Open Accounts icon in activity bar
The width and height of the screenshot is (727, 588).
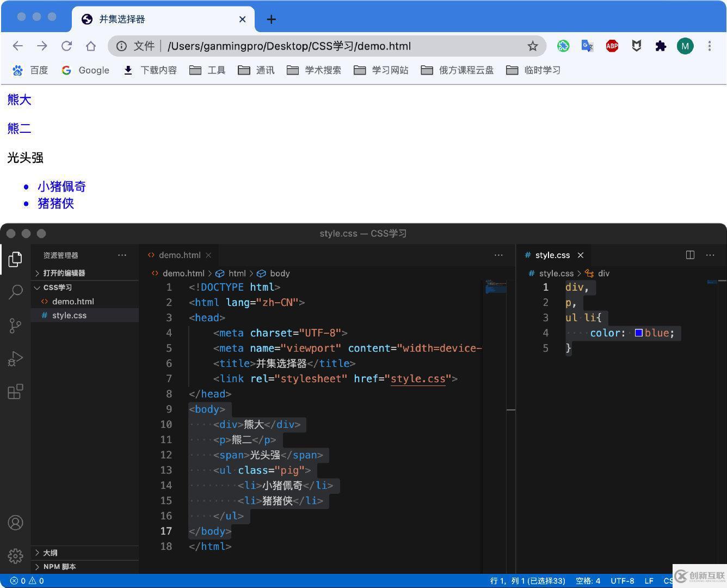pyautogui.click(x=15, y=523)
